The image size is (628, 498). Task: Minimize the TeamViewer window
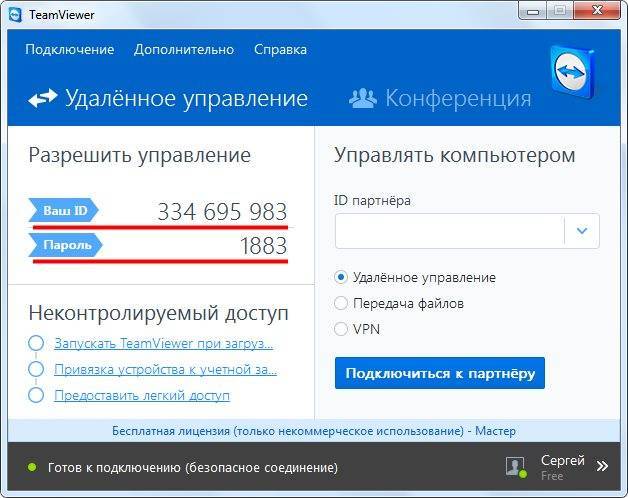[x=533, y=11]
